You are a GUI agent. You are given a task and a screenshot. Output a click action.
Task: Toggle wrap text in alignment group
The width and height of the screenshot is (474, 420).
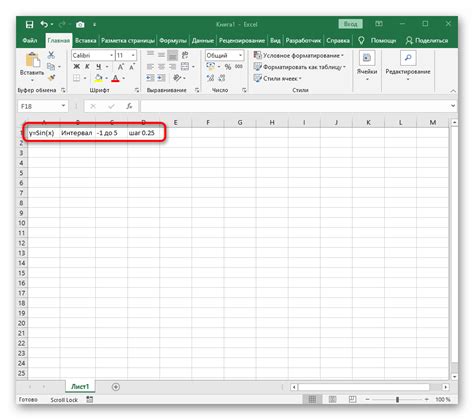click(185, 54)
